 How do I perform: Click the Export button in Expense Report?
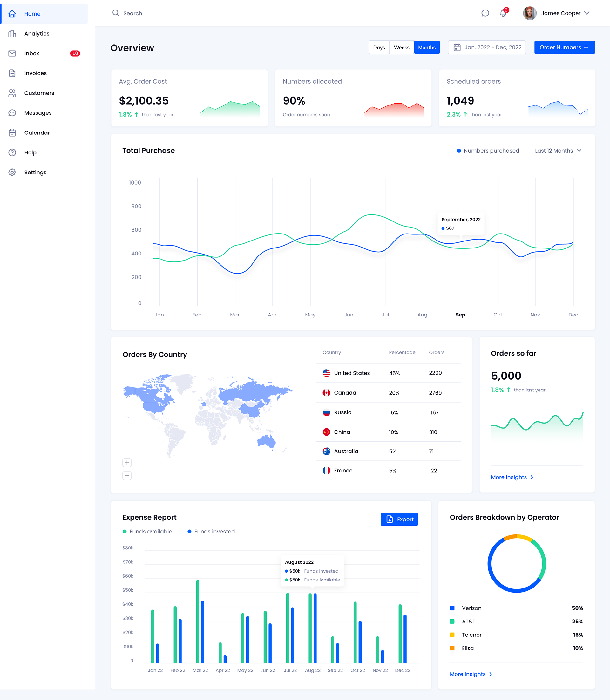(399, 519)
